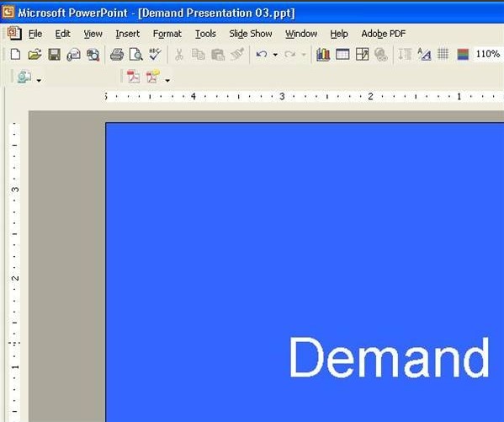Open the Insert menu
504x422 pixels.
pos(128,34)
